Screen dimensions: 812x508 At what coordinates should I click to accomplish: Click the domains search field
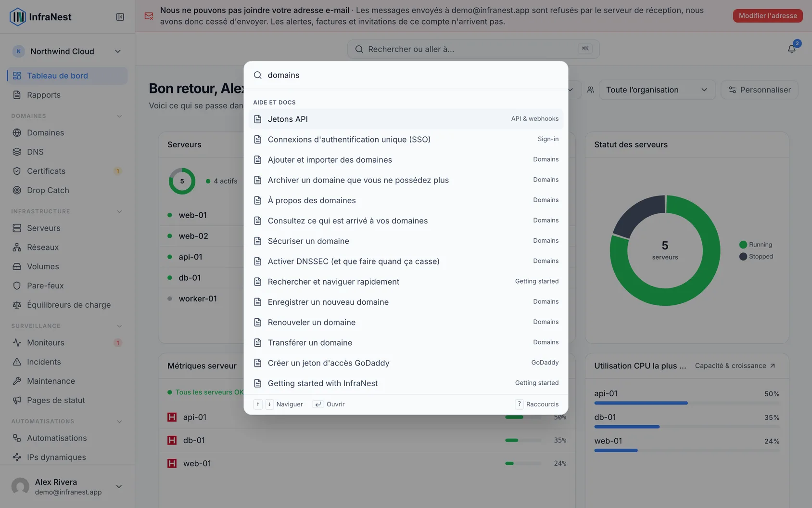pos(414,75)
